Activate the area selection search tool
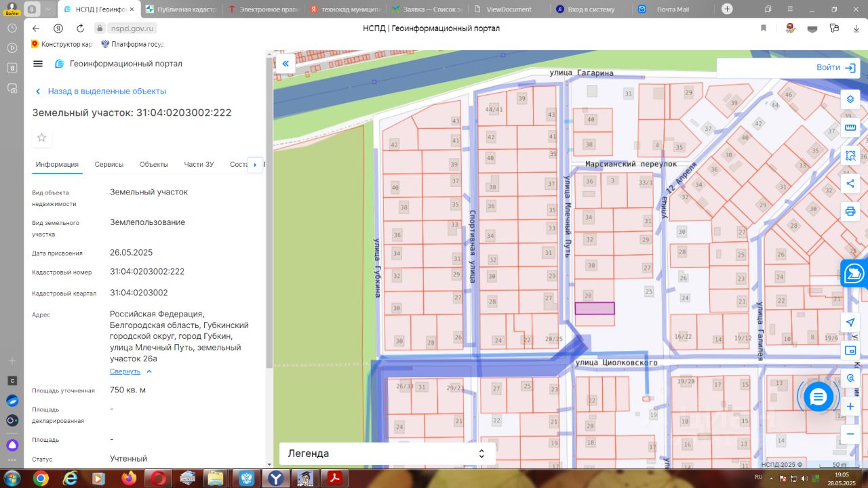The image size is (868, 488). pos(850,155)
